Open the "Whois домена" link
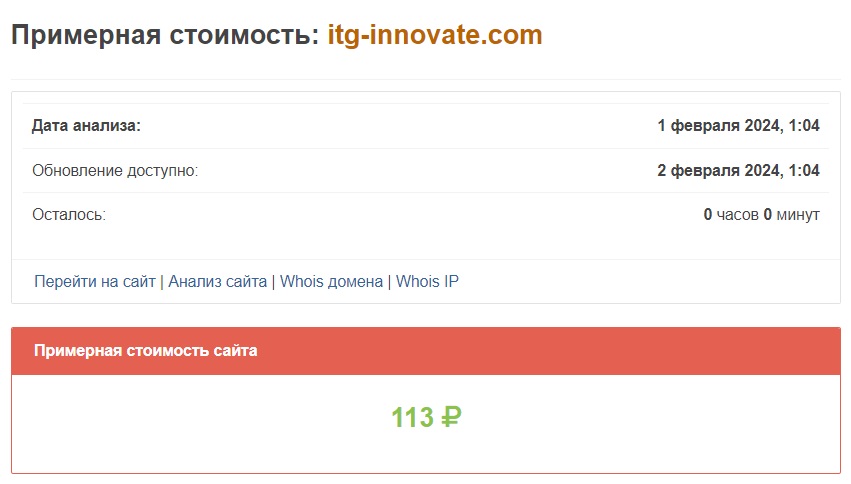 point(331,282)
